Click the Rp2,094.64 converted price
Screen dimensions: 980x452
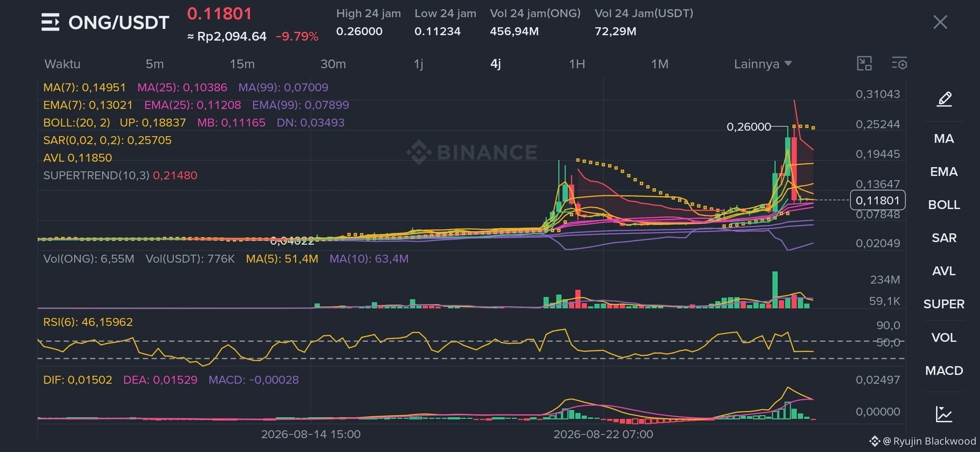coord(227,36)
